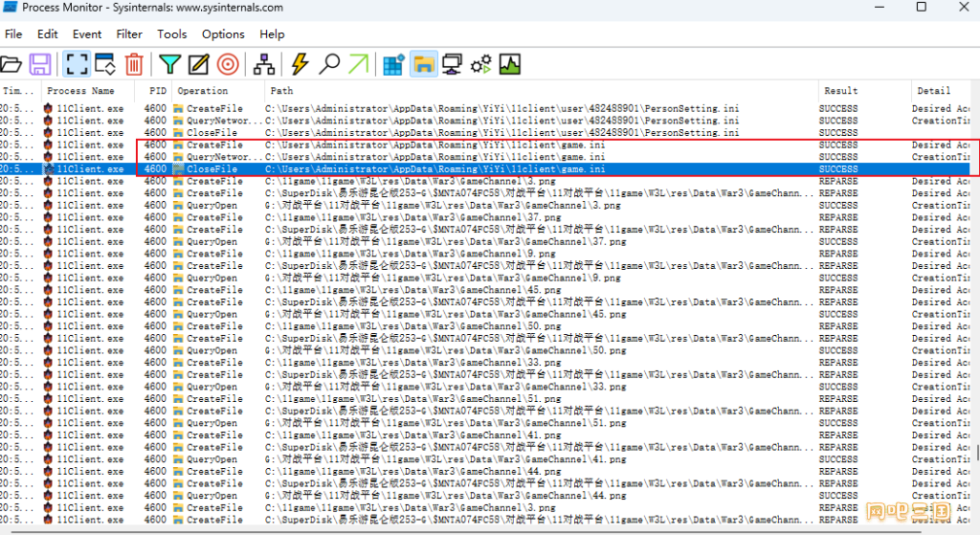Open the Options menu

(x=223, y=34)
